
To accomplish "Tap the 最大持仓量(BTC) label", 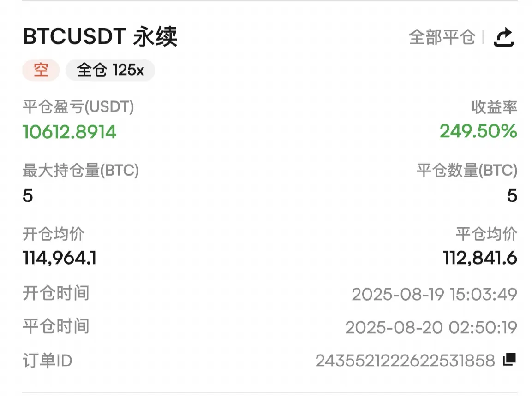I will [81, 170].
